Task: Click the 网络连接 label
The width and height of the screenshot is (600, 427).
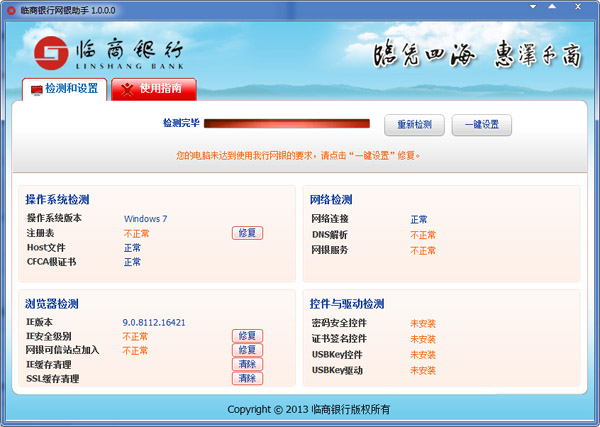Action: (x=330, y=219)
